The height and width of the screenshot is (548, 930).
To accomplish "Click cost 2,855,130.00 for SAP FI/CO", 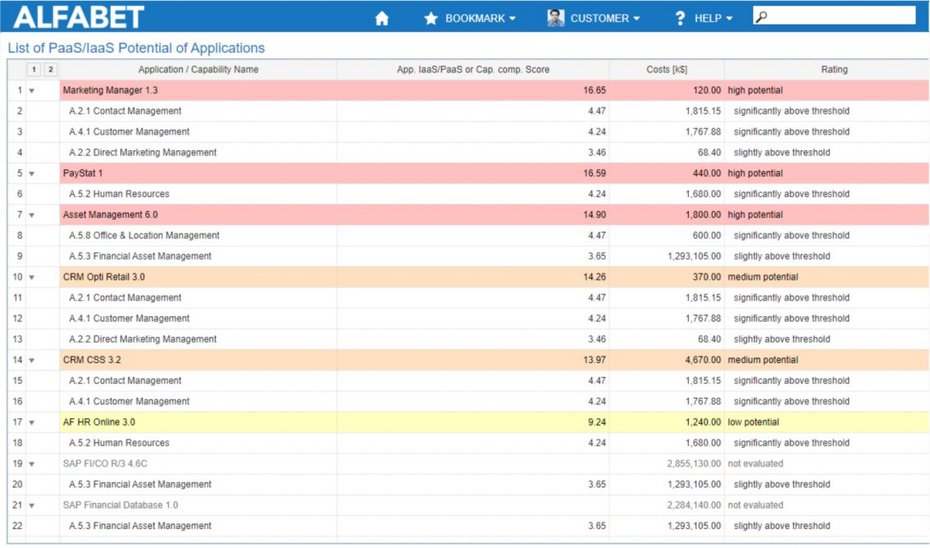I will click(x=694, y=464).
